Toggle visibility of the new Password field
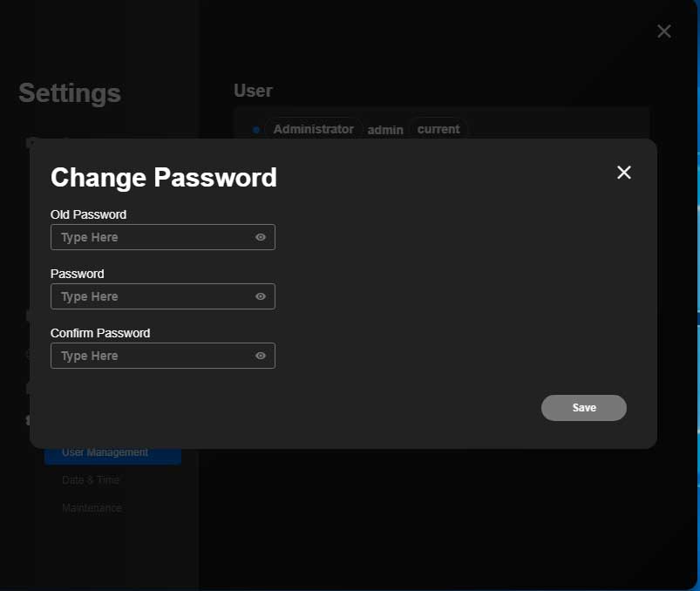The height and width of the screenshot is (591, 700). (x=260, y=296)
